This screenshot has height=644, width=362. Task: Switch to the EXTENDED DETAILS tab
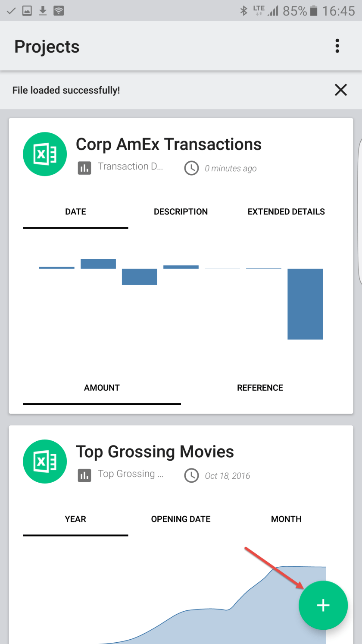point(286,212)
